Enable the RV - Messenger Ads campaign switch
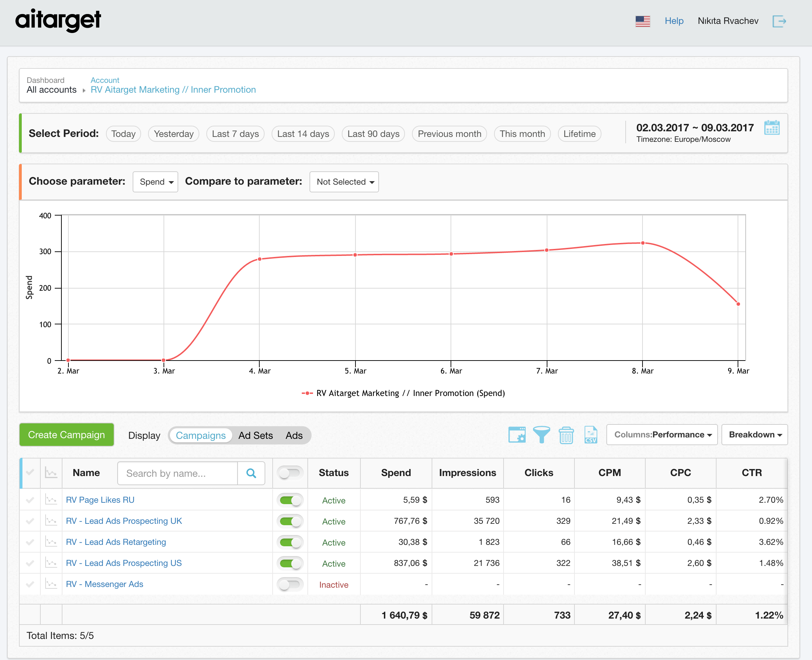The width and height of the screenshot is (812, 660). pos(290,584)
